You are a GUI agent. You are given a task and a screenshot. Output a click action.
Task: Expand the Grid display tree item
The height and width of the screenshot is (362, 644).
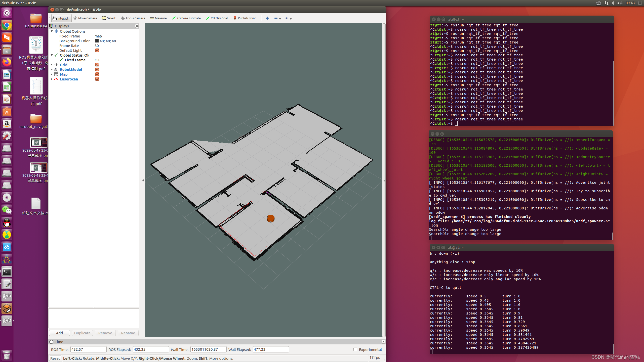[52, 65]
